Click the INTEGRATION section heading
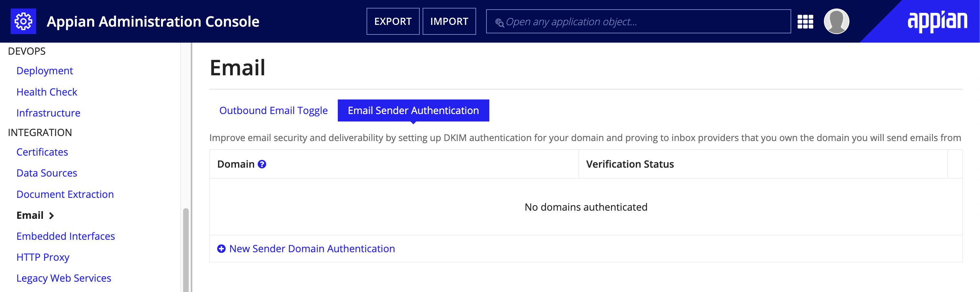This screenshot has height=292, width=980. click(x=40, y=133)
